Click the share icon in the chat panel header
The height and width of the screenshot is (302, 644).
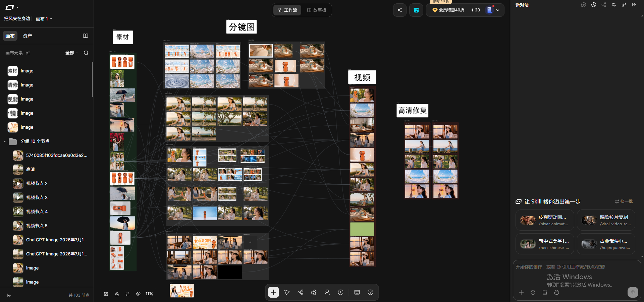coord(604,5)
